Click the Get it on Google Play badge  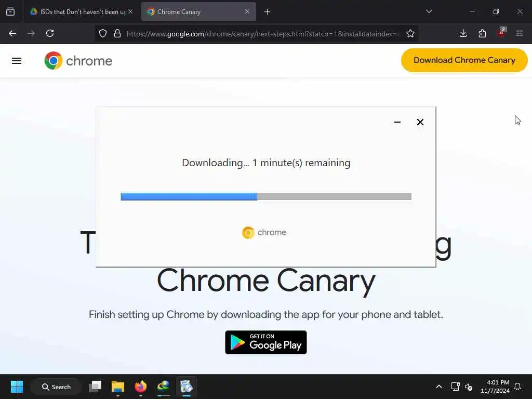pyautogui.click(x=266, y=342)
